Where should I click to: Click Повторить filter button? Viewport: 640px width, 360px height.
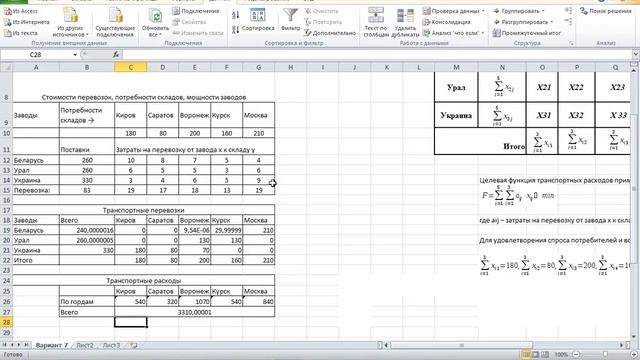click(323, 22)
